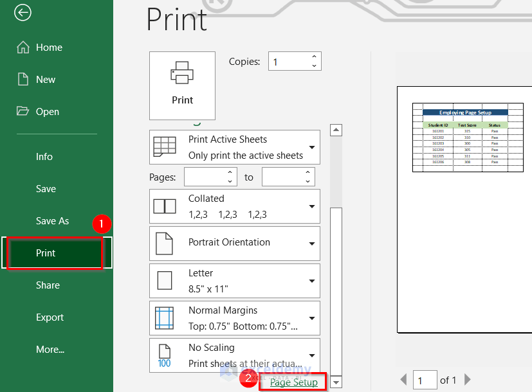Select the Letter paper size icon
The width and height of the screenshot is (532, 392).
[165, 280]
